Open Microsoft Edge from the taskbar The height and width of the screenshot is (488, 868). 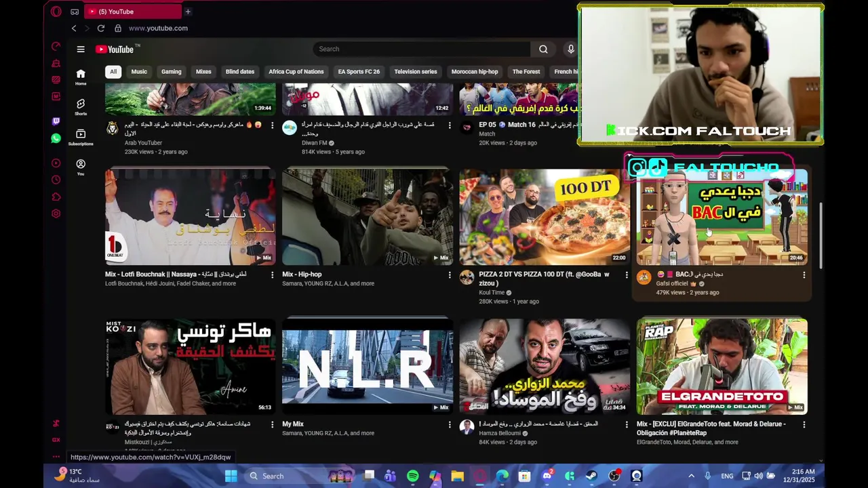pyautogui.click(x=502, y=476)
